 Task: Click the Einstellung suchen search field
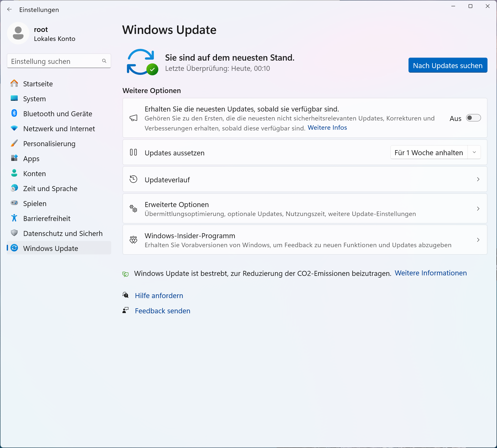tap(59, 61)
